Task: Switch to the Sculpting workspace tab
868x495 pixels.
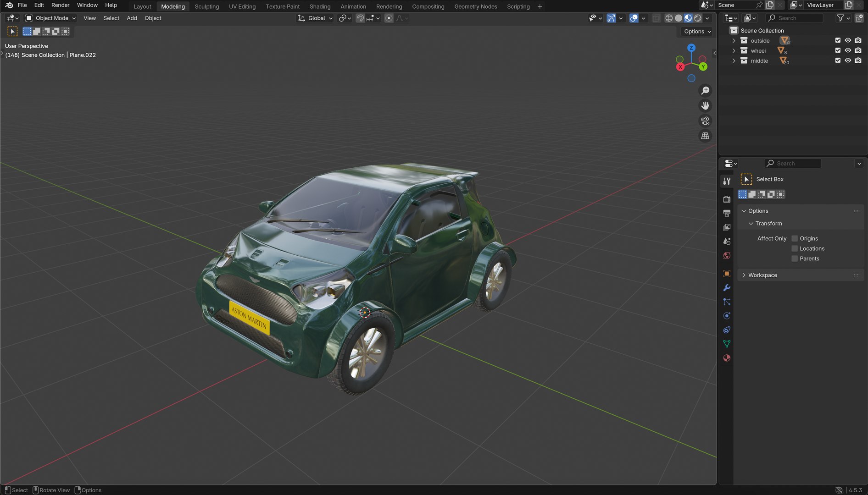Action: tap(206, 6)
